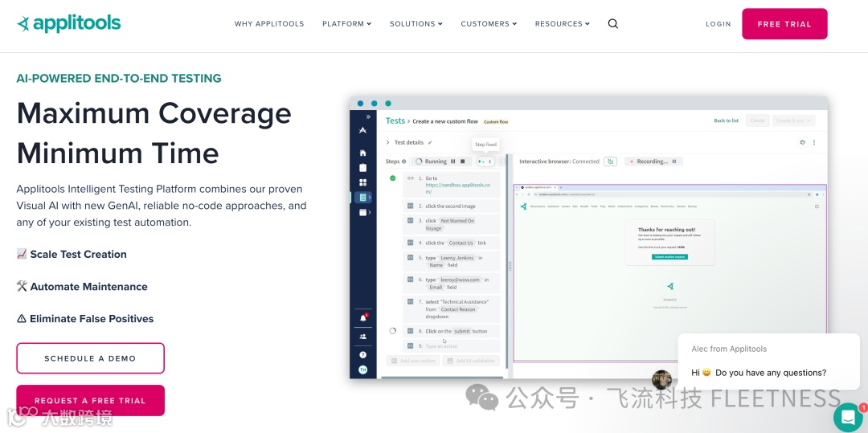Click the Steps info icon

point(403,161)
